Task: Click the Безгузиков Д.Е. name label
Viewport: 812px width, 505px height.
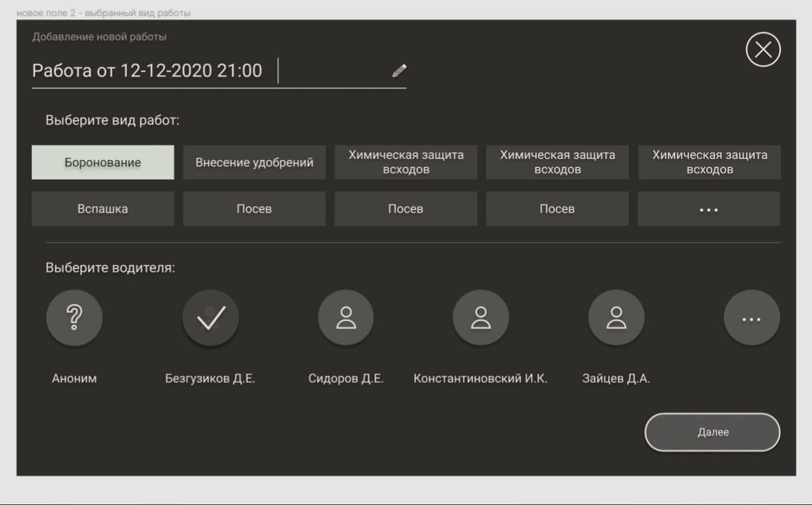Action: [x=210, y=379]
